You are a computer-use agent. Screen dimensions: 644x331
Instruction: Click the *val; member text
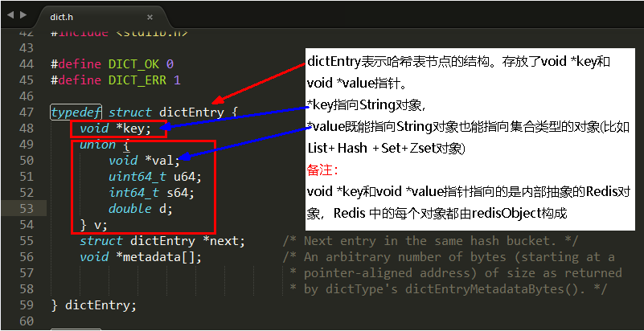(x=162, y=161)
